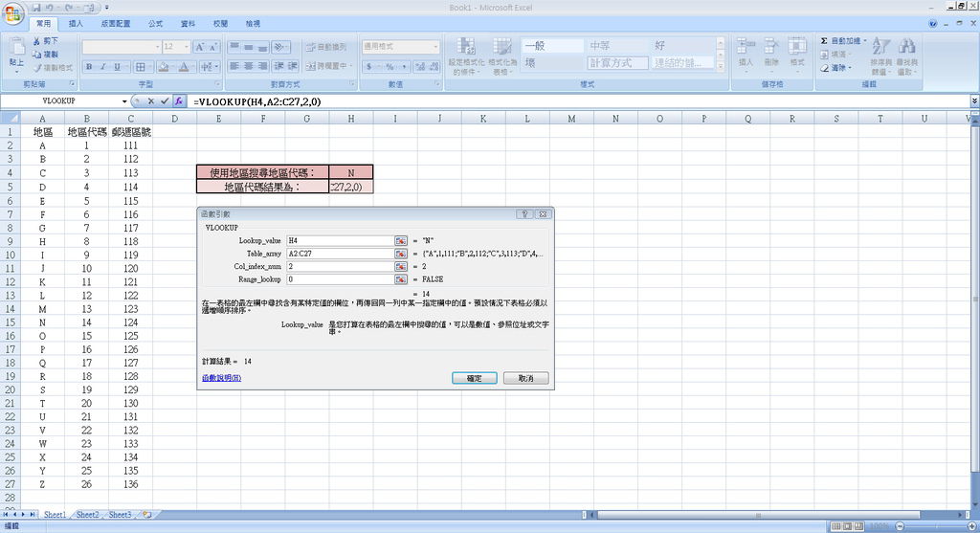Expand the formula bar
The image size is (980, 533).
973,100
